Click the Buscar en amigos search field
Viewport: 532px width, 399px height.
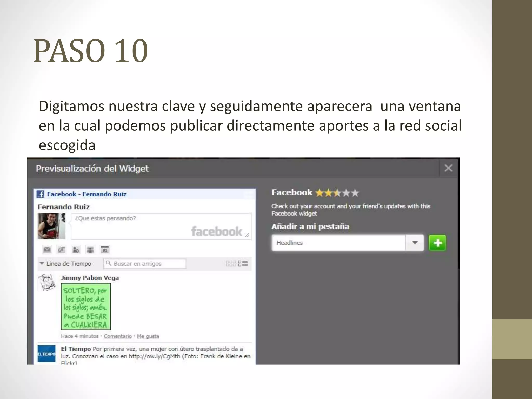tap(145, 263)
